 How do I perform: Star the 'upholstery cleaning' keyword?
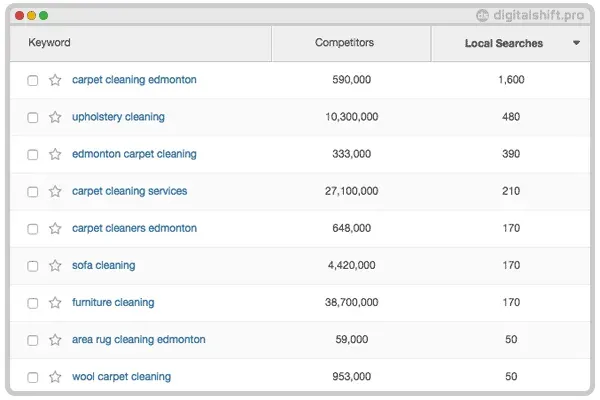click(55, 117)
